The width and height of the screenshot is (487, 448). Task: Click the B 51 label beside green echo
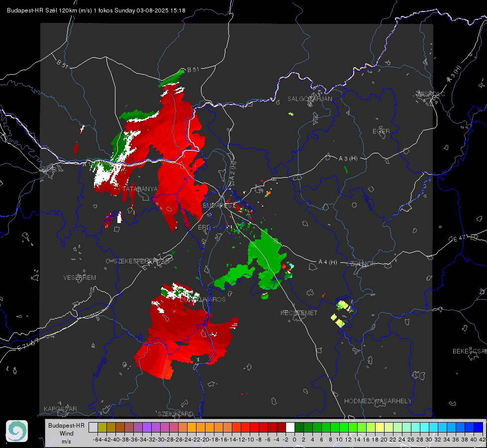[x=193, y=70]
